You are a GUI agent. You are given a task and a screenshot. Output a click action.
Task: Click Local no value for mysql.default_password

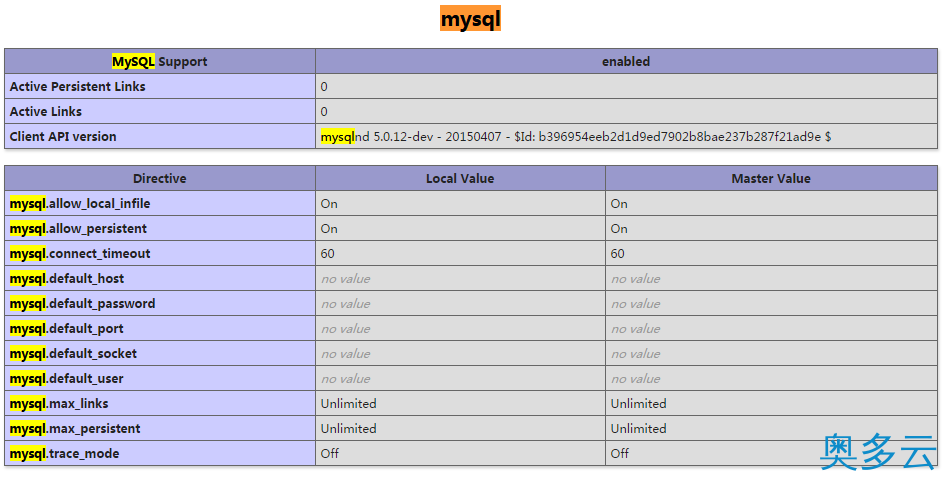coord(345,303)
